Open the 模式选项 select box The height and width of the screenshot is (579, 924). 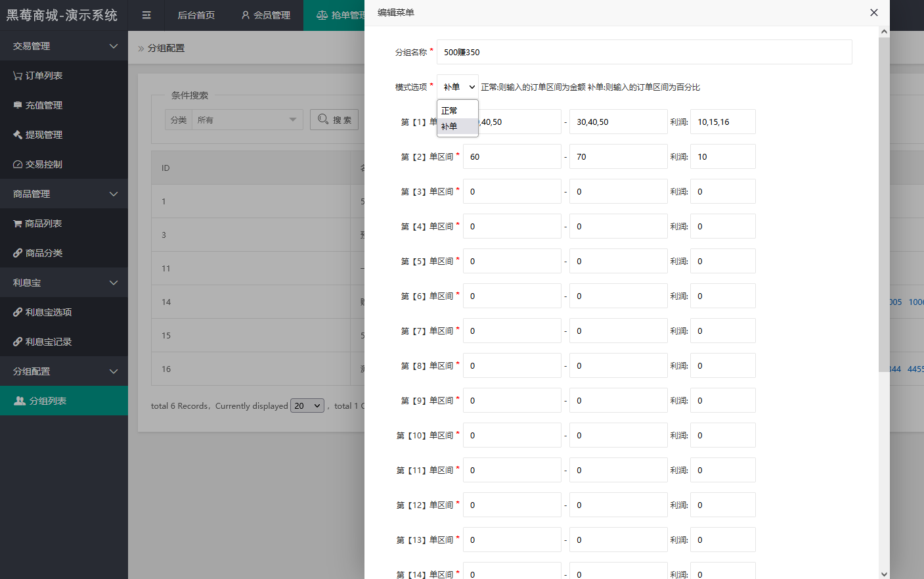coord(458,87)
